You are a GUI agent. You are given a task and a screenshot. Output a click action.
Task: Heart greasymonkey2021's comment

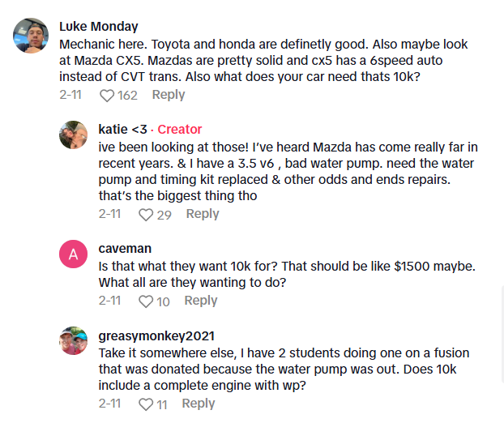coord(146,404)
